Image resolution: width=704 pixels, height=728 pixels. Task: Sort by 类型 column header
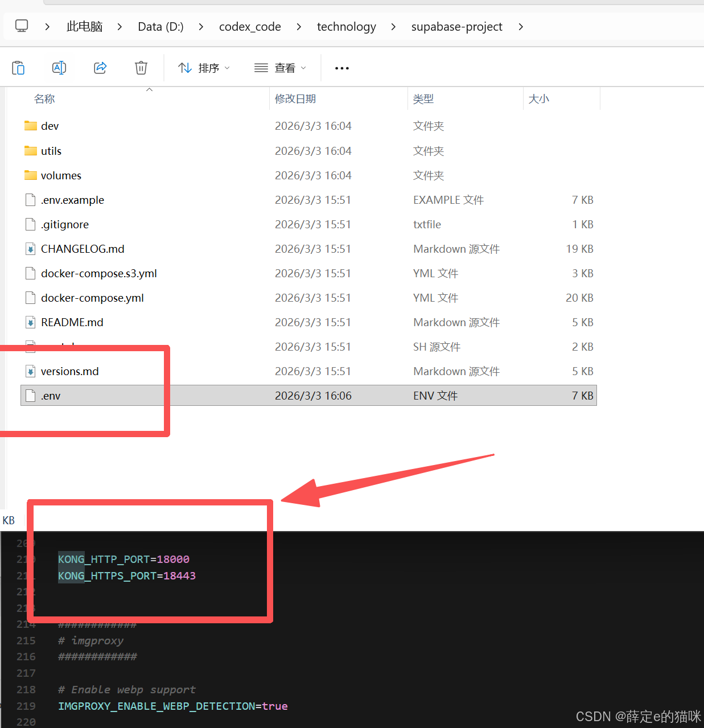point(423,99)
